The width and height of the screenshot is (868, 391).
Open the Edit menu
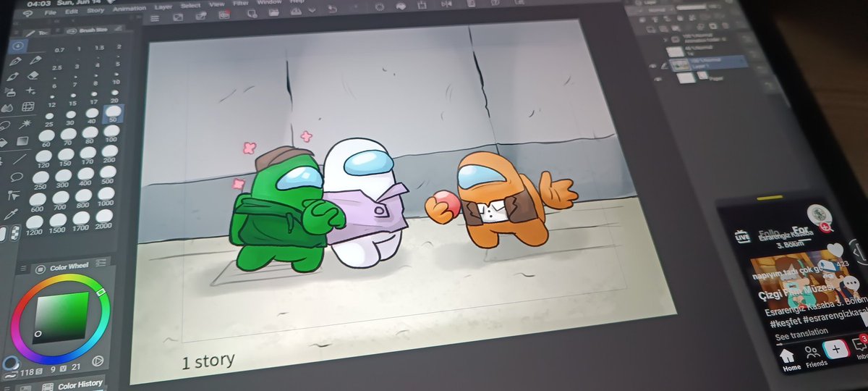[x=71, y=12]
